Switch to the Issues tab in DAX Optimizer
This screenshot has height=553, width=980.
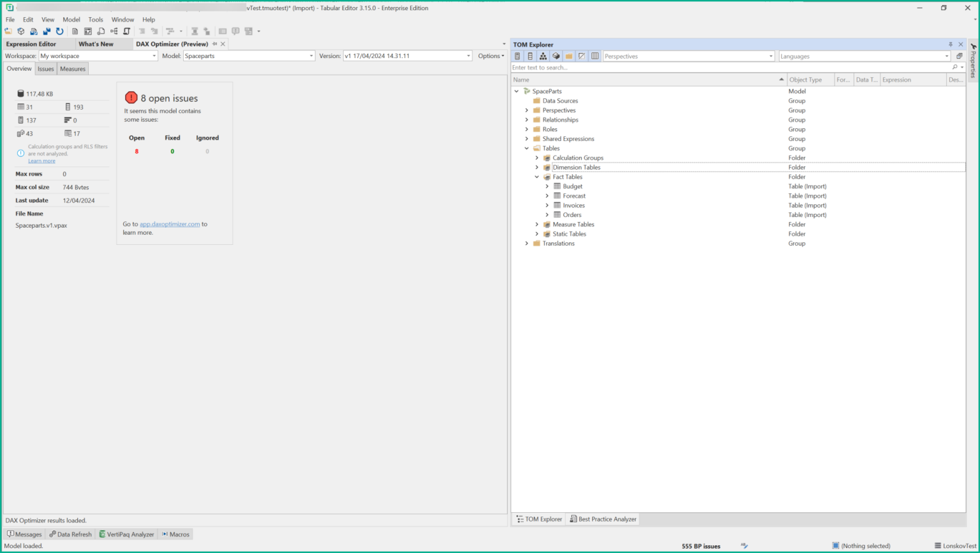(x=45, y=68)
